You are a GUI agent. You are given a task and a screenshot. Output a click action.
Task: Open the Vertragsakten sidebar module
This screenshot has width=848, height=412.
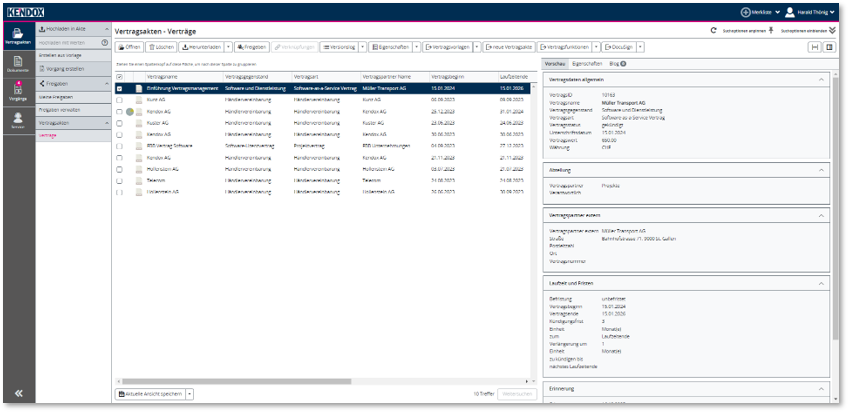(17, 36)
